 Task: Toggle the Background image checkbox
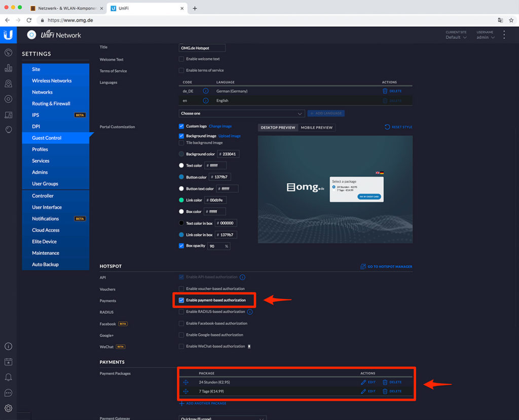181,136
